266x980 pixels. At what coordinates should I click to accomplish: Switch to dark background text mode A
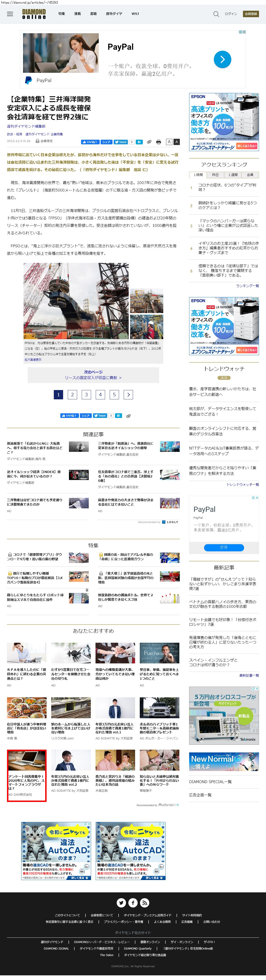pos(177,142)
